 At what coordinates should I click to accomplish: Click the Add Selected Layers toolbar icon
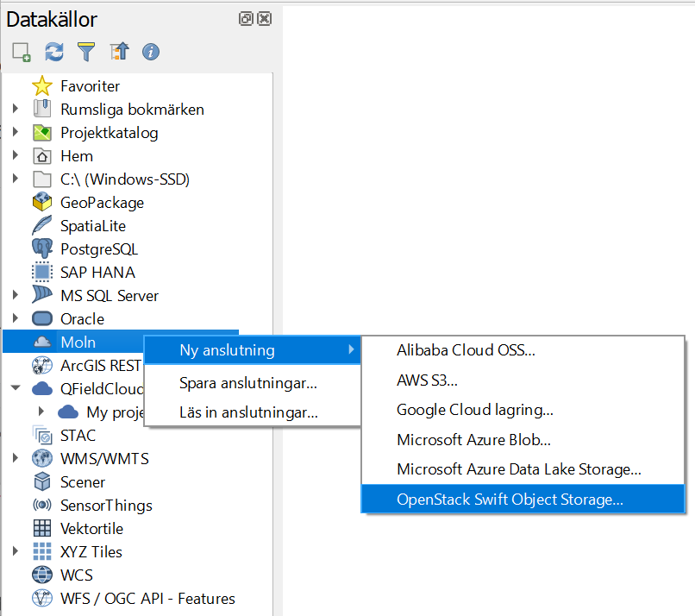[x=22, y=52]
